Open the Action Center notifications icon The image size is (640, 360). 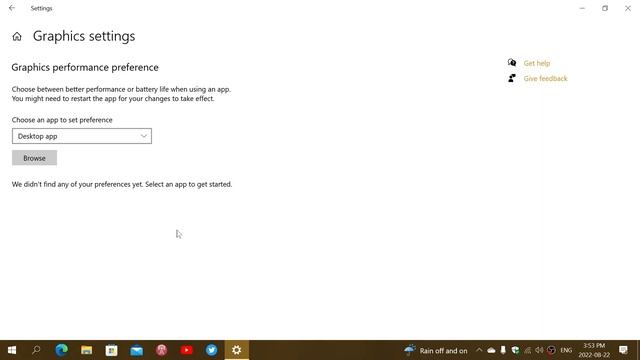tap(623, 350)
